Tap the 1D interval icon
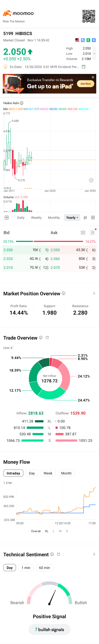Viewport: 99px width, 644px height. 7,218
